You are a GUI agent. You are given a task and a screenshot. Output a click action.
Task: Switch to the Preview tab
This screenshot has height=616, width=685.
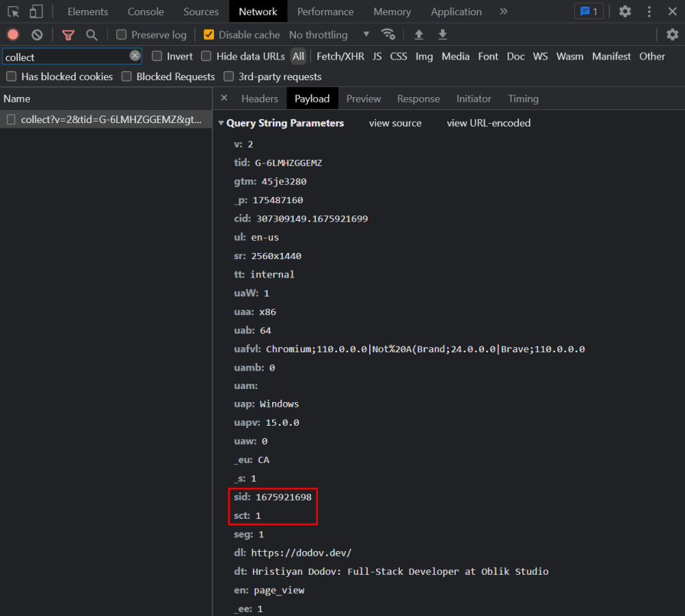click(363, 99)
